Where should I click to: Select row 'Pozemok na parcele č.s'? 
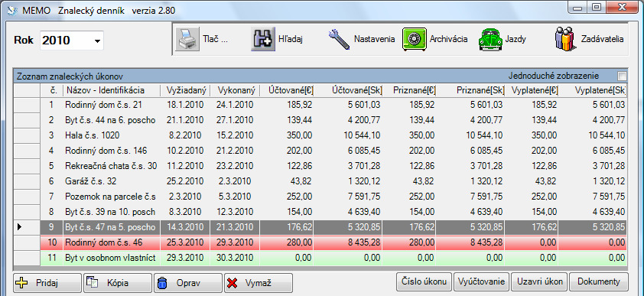pyautogui.click(x=320, y=197)
